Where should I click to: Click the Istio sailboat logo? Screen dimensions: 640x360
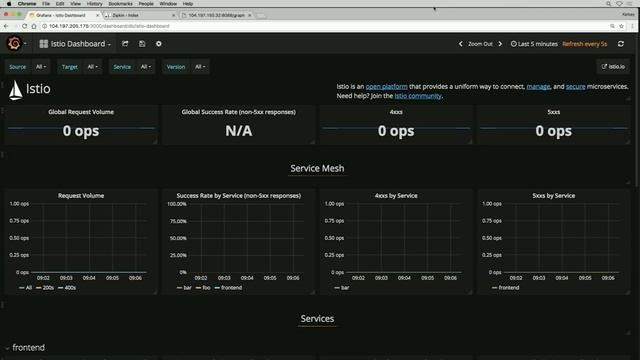pyautogui.click(x=16, y=90)
